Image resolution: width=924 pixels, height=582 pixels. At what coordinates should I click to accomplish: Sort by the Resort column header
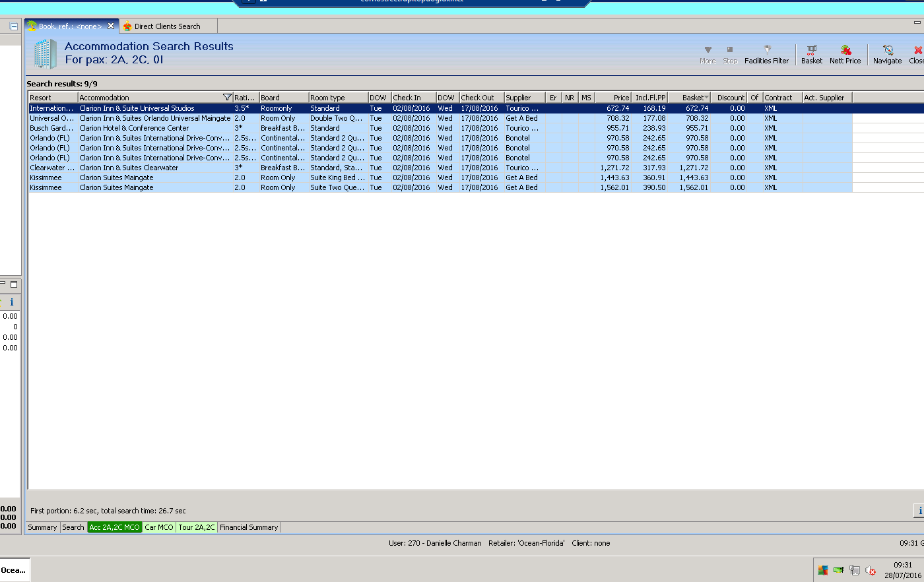click(x=53, y=98)
